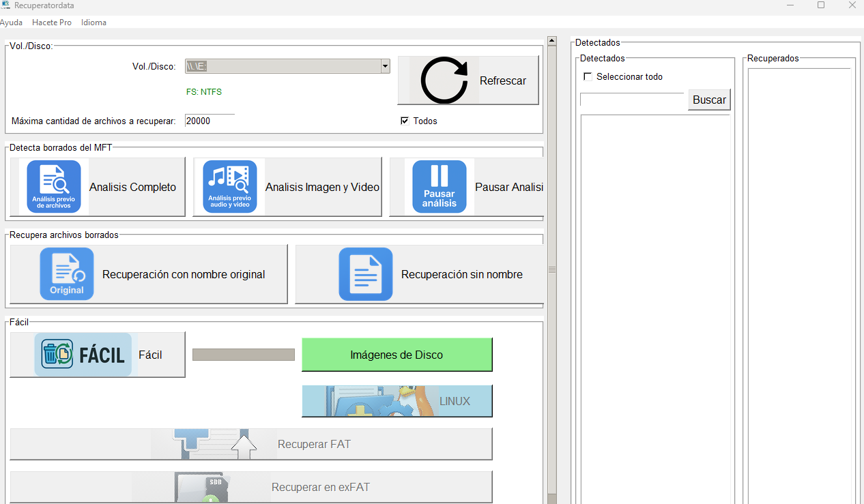Click the FS: NTFS green text

point(204,91)
